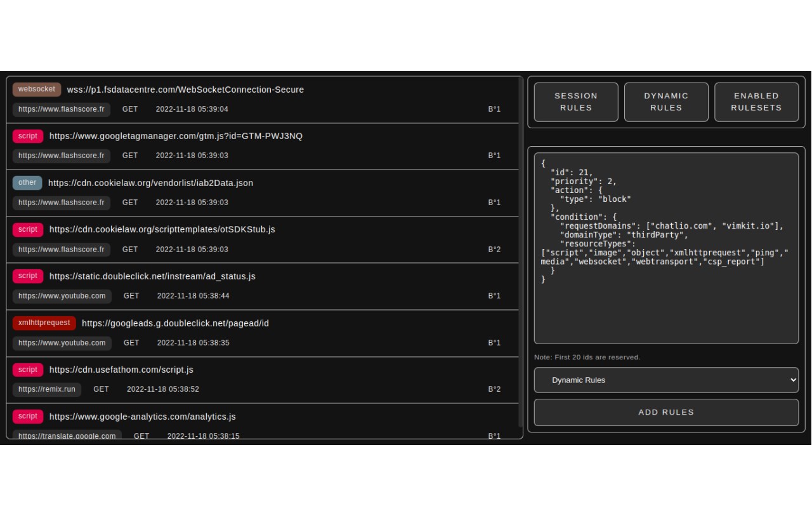Toggle the B°2 indicator on otSDKStub.js row
The image size is (812, 508).
click(x=494, y=249)
